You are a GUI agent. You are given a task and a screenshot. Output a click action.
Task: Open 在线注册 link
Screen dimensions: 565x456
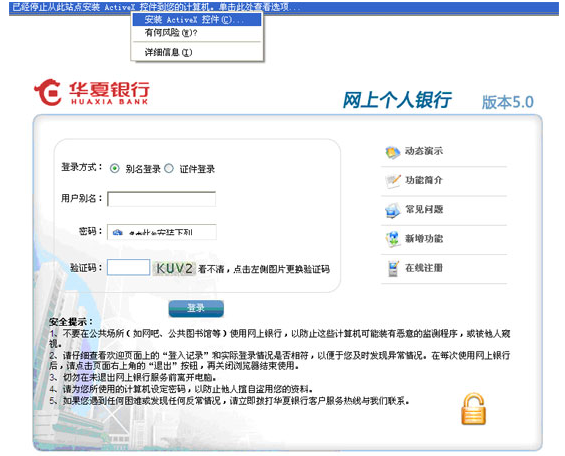424,268
